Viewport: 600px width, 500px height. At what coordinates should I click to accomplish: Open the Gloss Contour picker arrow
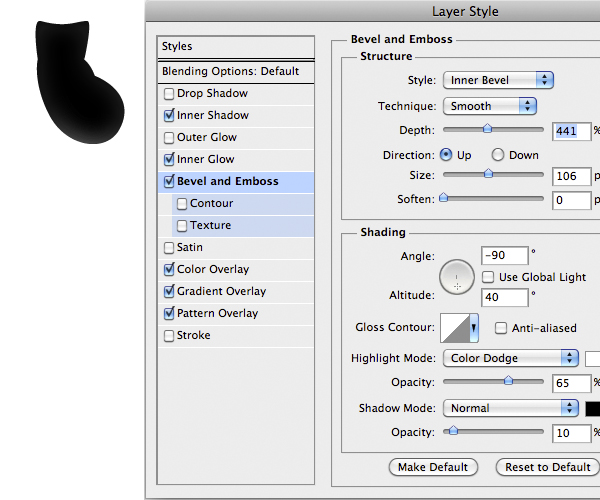(474, 328)
